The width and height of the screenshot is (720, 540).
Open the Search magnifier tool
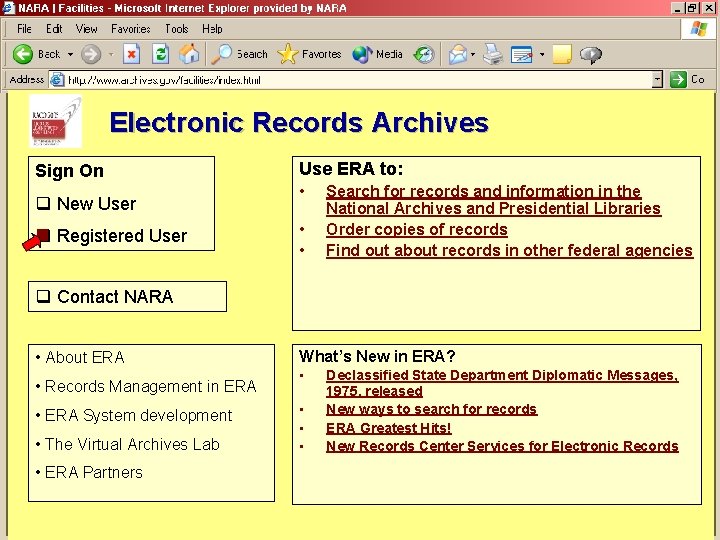coord(221,54)
